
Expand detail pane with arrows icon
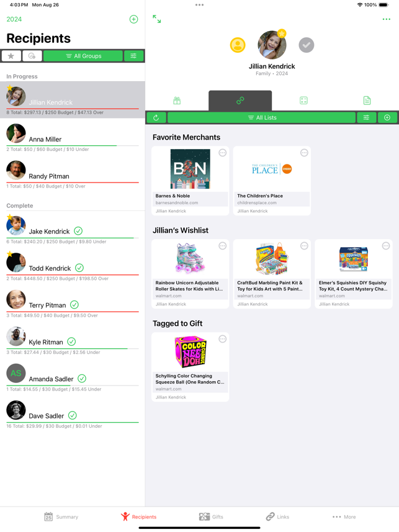click(x=157, y=19)
